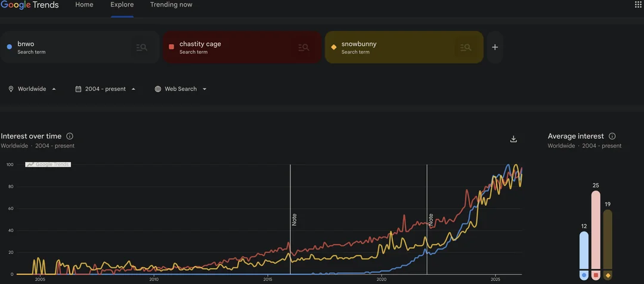This screenshot has width=644, height=284.
Task: Click the Note marker near 2016
Action: [x=294, y=219]
